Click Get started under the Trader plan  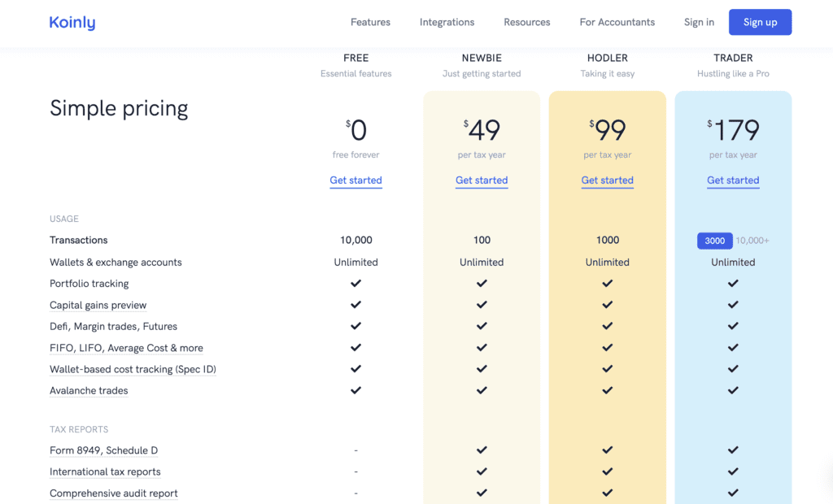pos(733,180)
